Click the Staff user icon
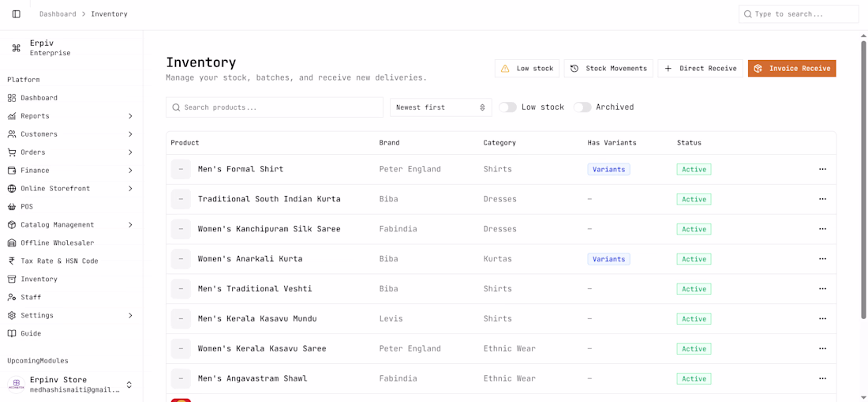868x402 pixels. (x=12, y=297)
